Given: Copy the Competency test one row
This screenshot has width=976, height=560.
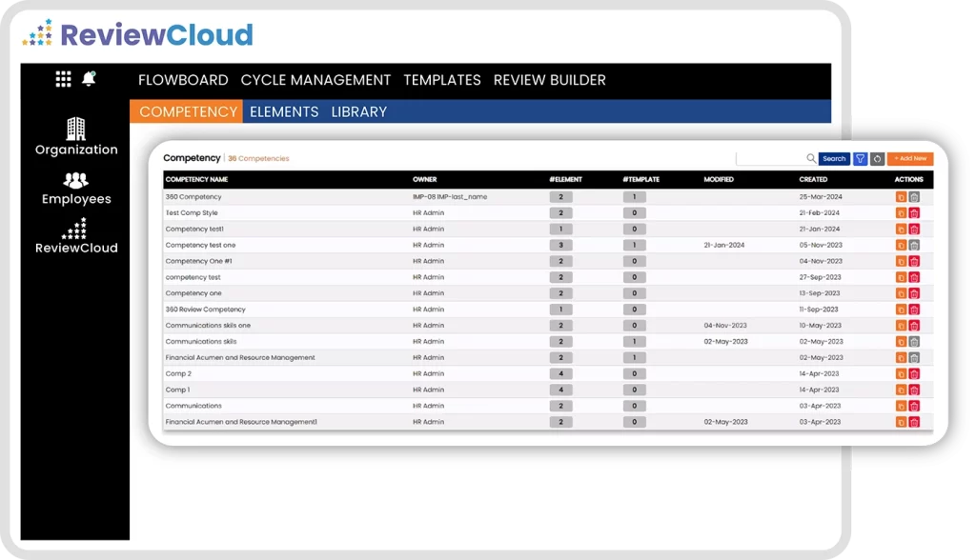Looking at the screenshot, I should (900, 245).
